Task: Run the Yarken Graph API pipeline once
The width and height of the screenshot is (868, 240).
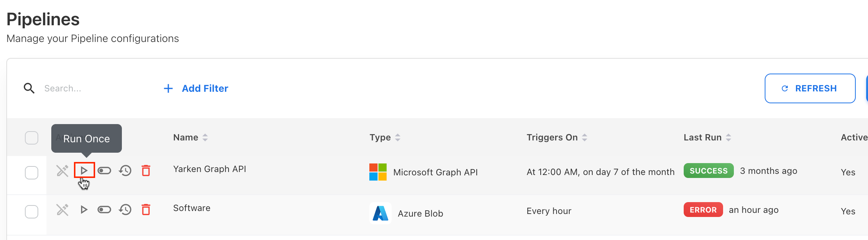Action: pyautogui.click(x=84, y=171)
